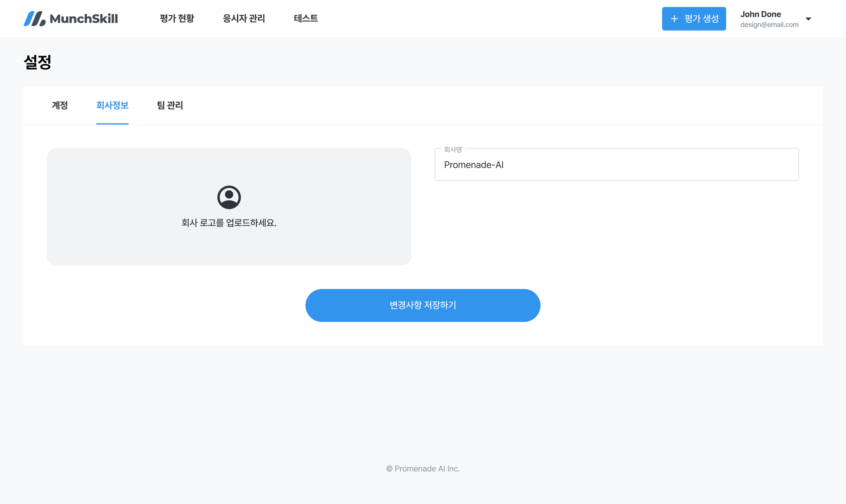The image size is (846, 504).
Task: Open the 평가 현황 menu
Action: tap(177, 19)
